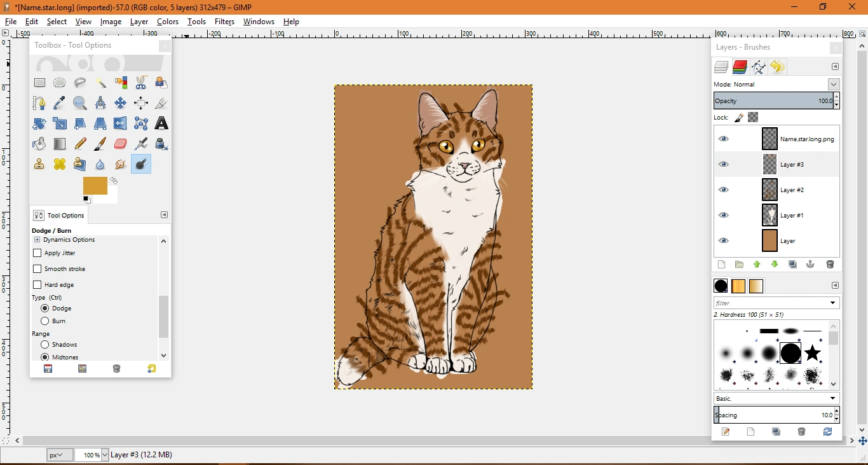Select the Blend gradient tool
The image size is (868, 465).
click(x=60, y=144)
